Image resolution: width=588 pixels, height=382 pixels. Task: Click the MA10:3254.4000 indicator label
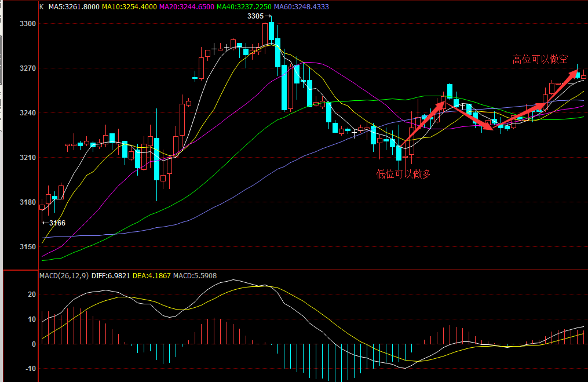[x=129, y=7]
